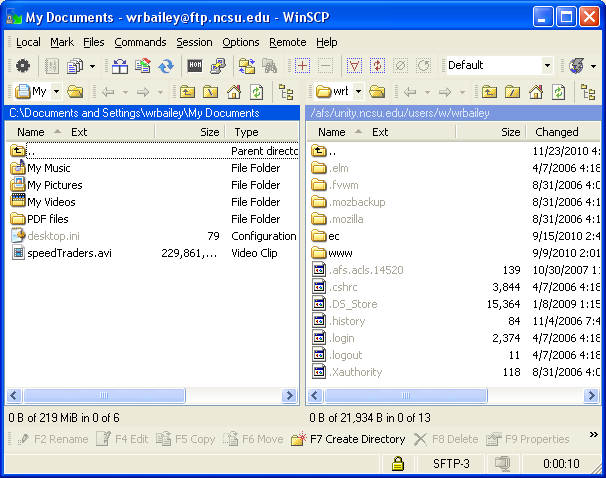
Task: Go to remote root directory icon
Action: tap(512, 92)
